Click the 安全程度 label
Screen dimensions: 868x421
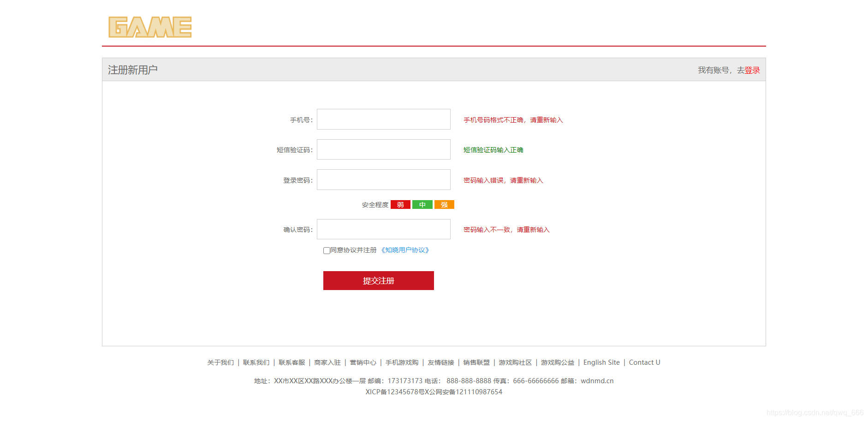(x=375, y=205)
